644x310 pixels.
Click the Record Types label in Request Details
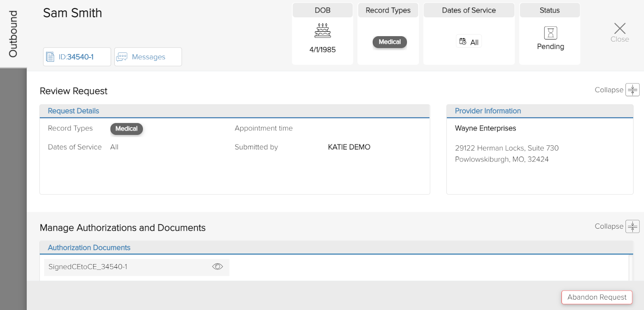tap(70, 128)
